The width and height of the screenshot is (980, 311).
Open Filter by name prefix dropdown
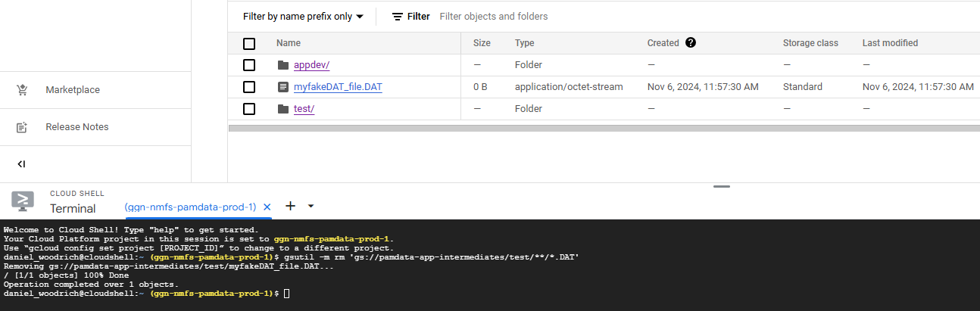303,17
